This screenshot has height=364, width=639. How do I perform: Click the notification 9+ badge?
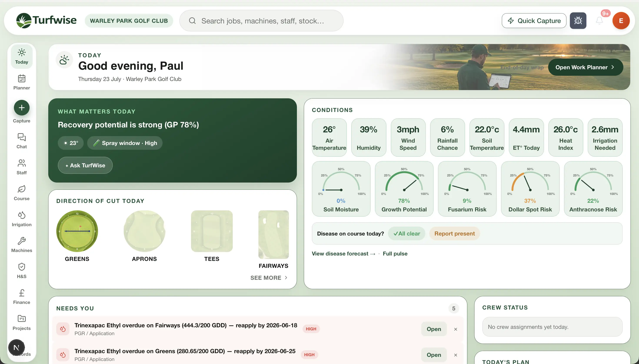pyautogui.click(x=605, y=13)
